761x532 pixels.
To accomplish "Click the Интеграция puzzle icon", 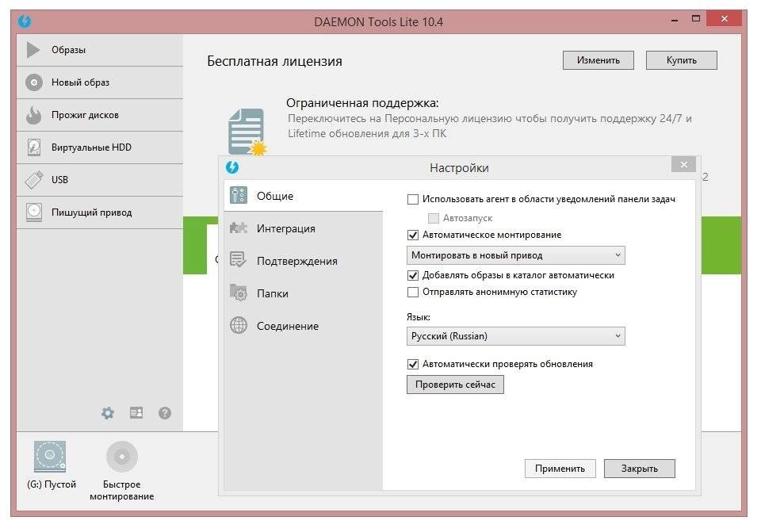I will tap(239, 228).
